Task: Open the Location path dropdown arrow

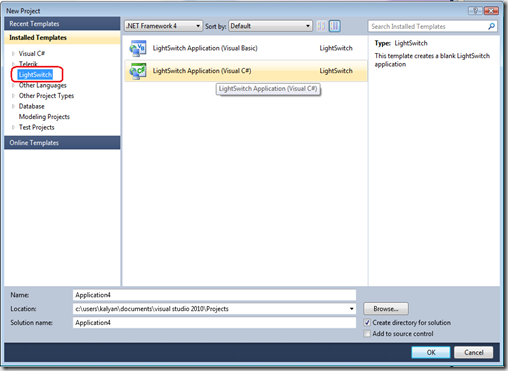Action: pyautogui.click(x=351, y=309)
